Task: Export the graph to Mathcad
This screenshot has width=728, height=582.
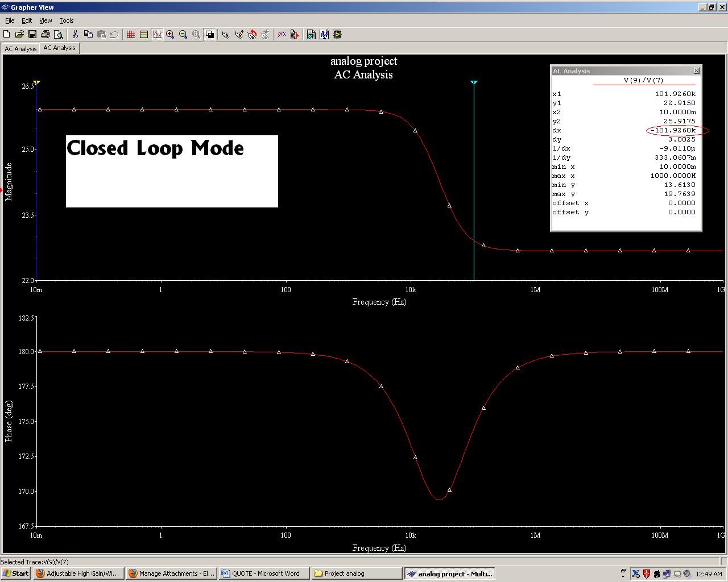Action: tap(324, 35)
